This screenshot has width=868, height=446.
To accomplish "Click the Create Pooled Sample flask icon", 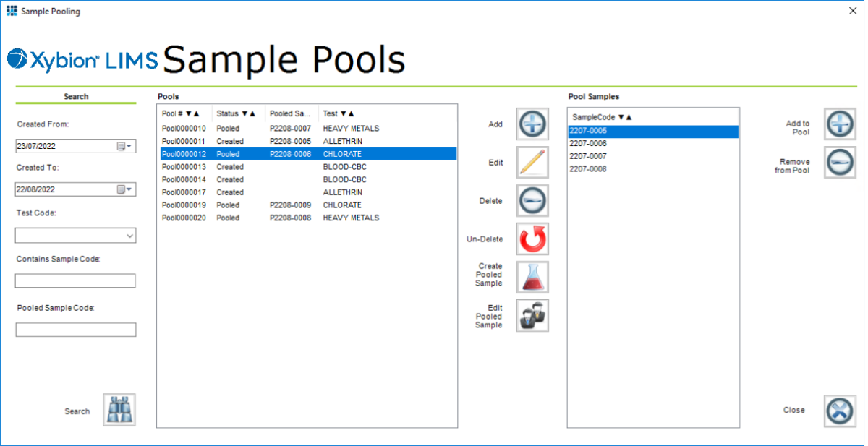I will tap(532, 277).
